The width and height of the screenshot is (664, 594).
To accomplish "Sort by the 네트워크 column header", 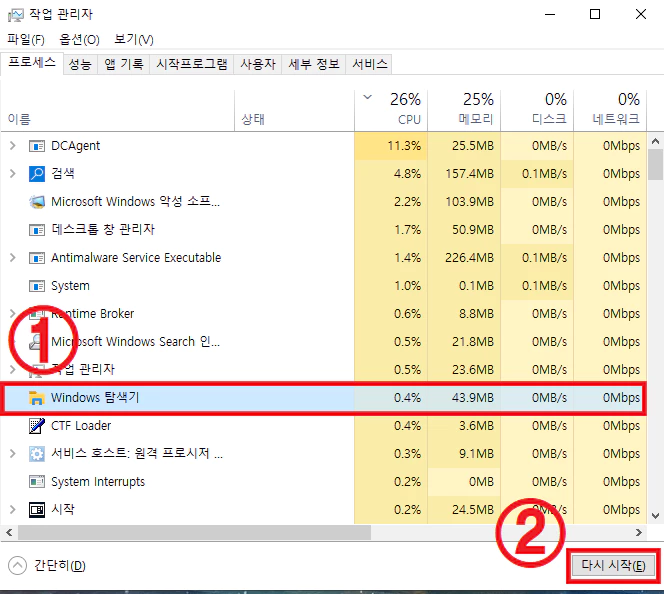I will [610, 110].
